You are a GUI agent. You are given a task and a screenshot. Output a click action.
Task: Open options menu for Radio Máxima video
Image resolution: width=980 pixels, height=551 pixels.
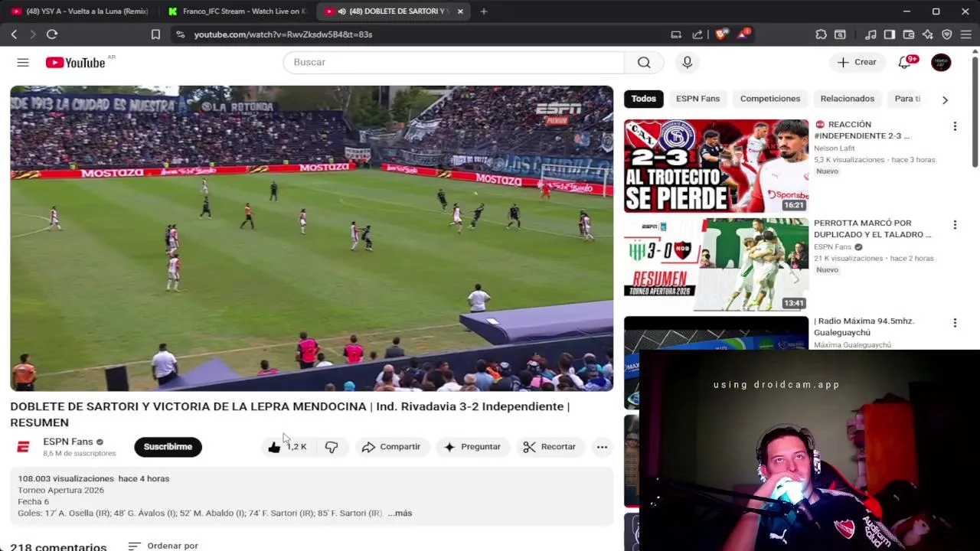pos(955,323)
